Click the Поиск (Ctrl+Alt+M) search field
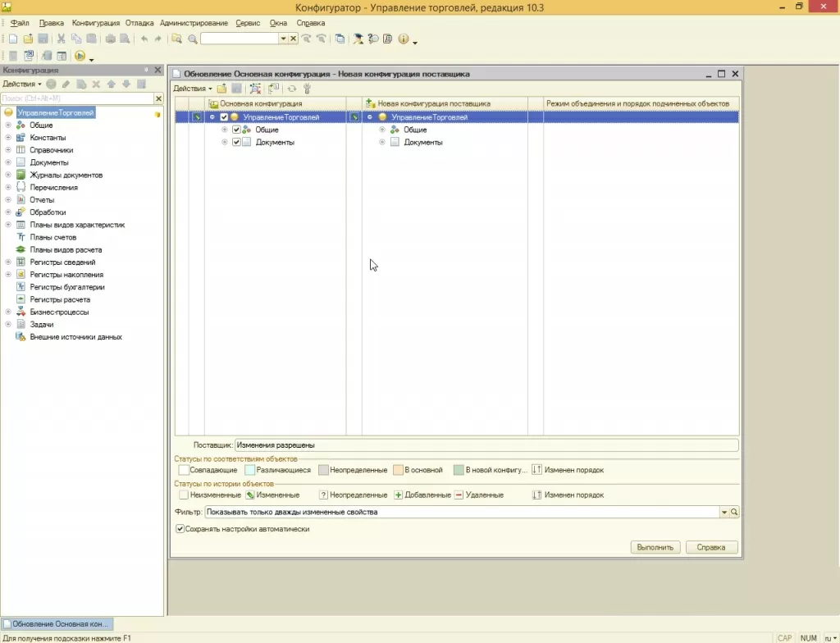 [75, 98]
